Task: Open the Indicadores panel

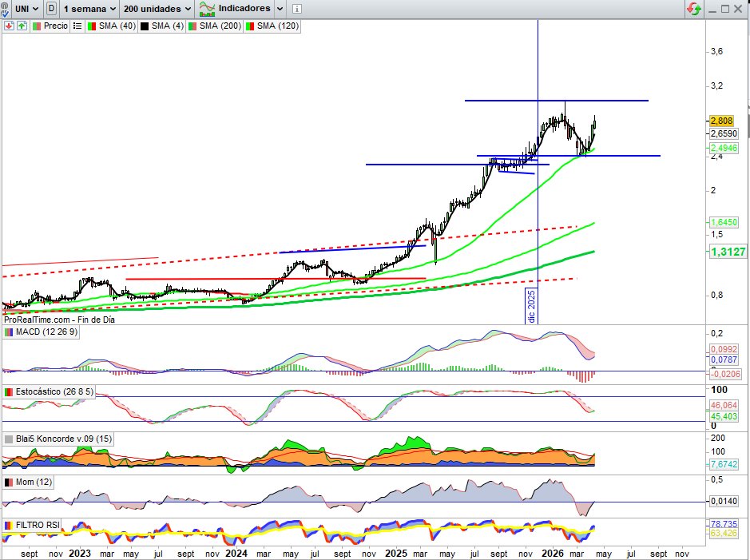Action: tap(236, 9)
